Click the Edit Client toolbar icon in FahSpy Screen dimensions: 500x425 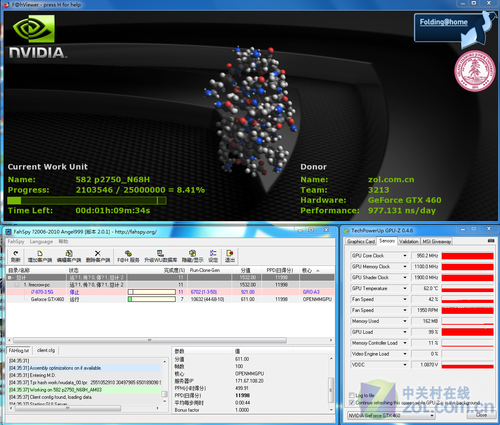(x=69, y=256)
